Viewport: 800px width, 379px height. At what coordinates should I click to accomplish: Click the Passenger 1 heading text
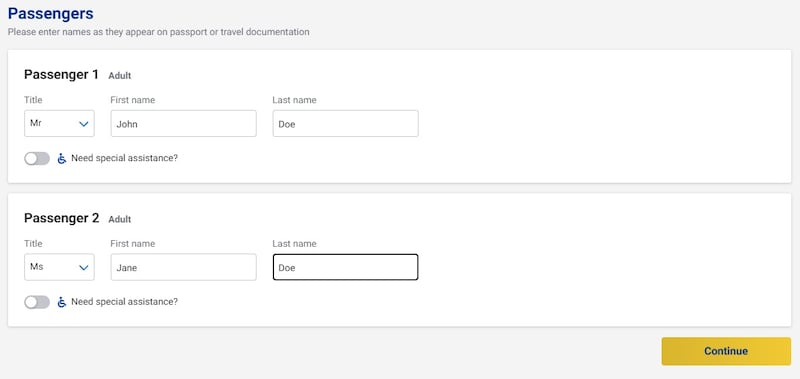(x=61, y=74)
